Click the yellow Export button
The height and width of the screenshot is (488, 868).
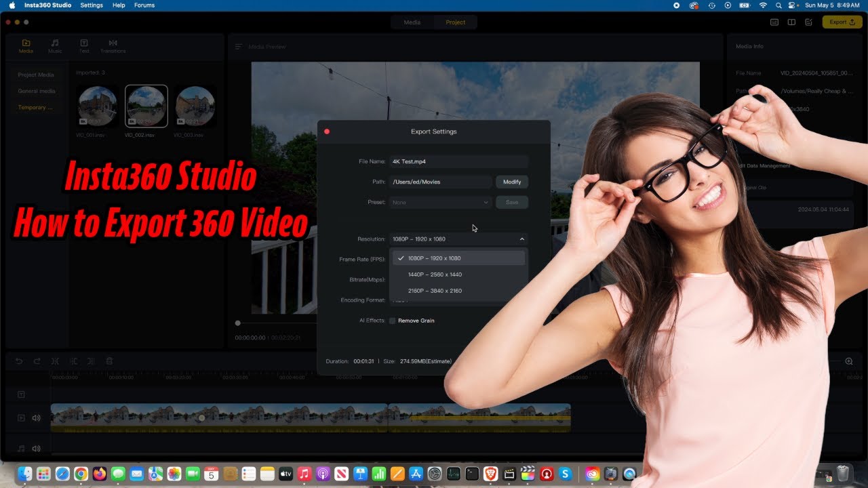pyautogui.click(x=842, y=22)
